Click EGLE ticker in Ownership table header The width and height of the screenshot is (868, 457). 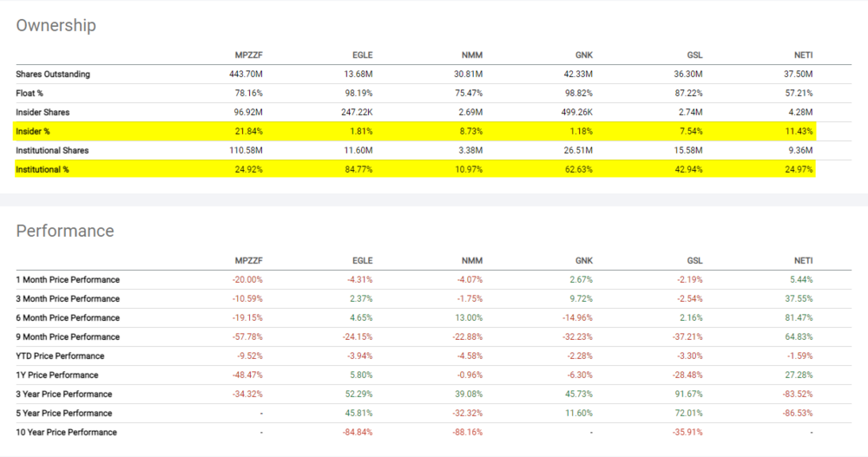361,55
